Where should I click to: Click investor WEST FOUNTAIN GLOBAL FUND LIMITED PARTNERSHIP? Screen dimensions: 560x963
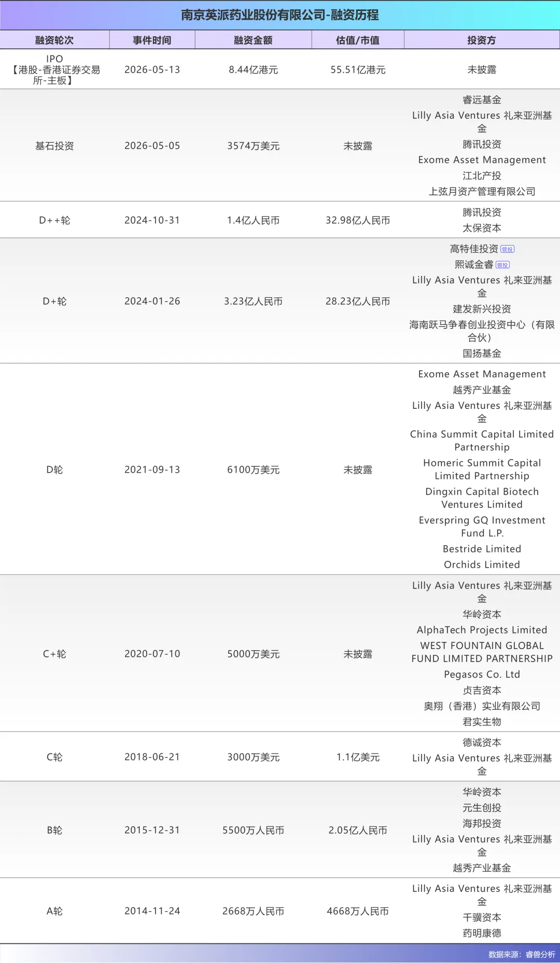(x=482, y=652)
